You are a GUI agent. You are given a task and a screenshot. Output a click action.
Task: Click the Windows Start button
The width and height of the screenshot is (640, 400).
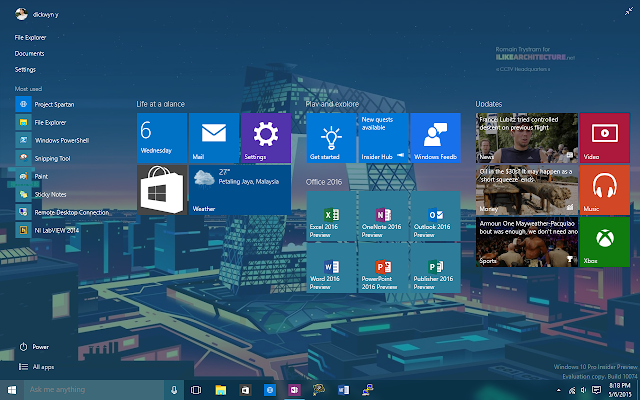[x=12, y=390]
